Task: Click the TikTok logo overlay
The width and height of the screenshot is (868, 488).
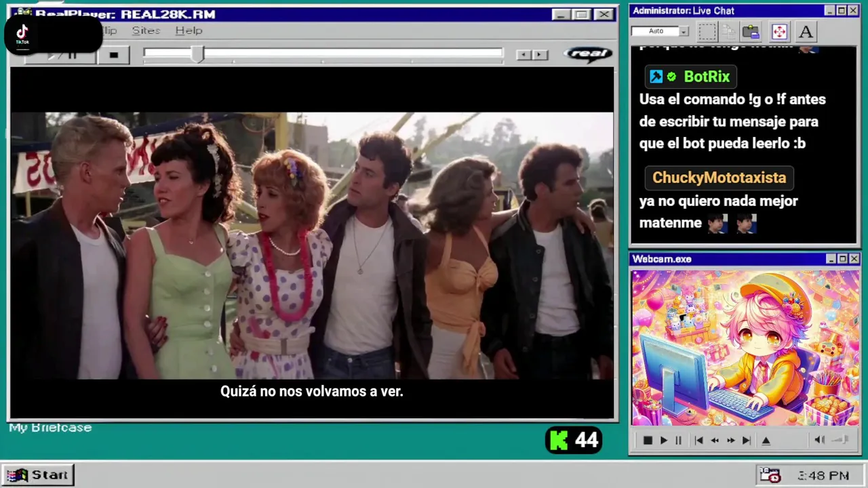Action: tap(22, 33)
